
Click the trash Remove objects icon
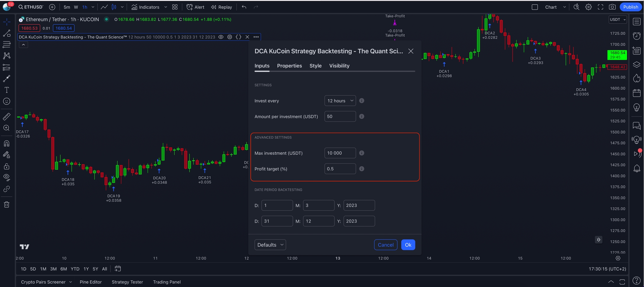coord(6,205)
